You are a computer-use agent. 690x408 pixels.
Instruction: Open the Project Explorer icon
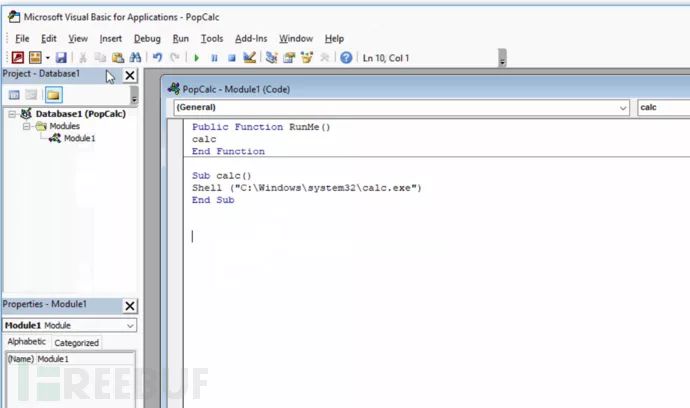click(272, 58)
